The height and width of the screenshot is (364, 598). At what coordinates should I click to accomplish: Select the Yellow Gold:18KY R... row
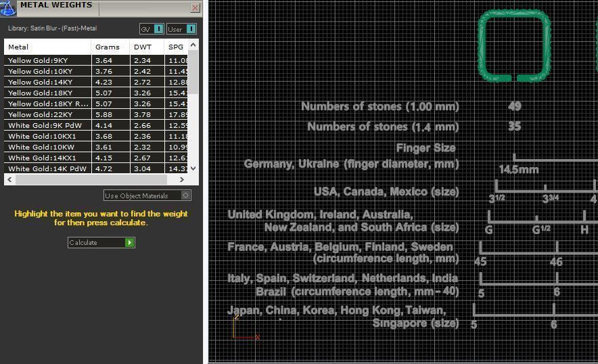coord(96,104)
